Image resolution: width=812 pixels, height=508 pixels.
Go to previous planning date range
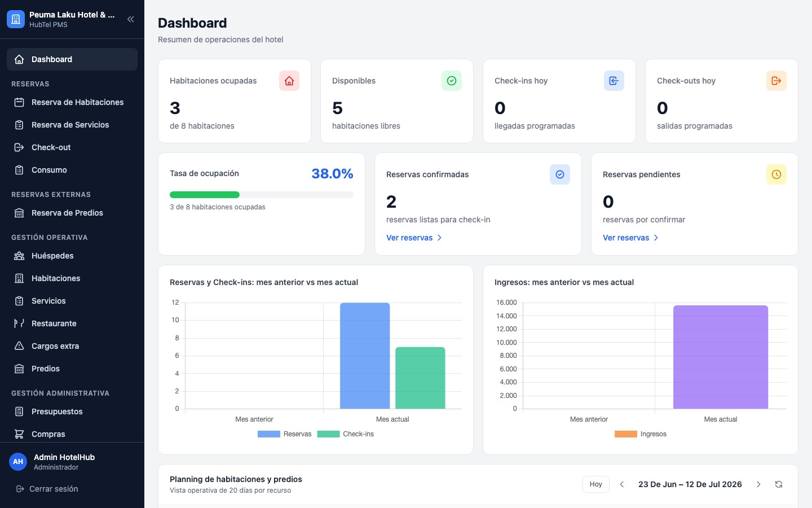[622, 484]
